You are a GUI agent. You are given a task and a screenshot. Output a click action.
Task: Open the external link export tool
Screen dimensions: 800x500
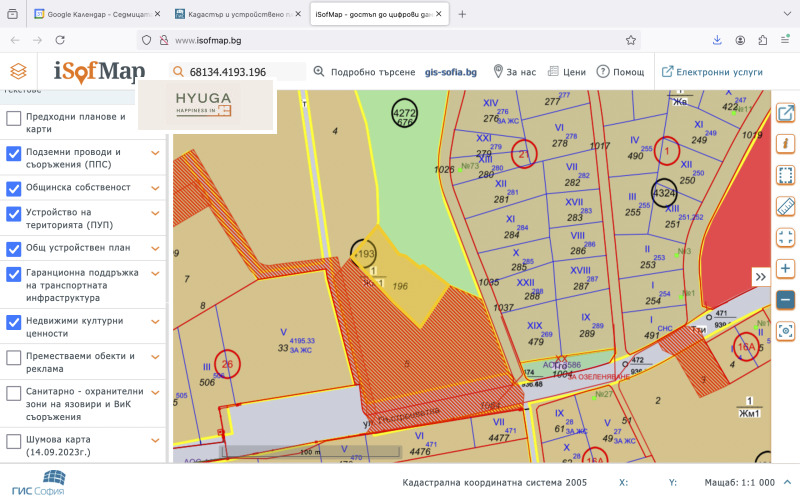tap(785, 113)
